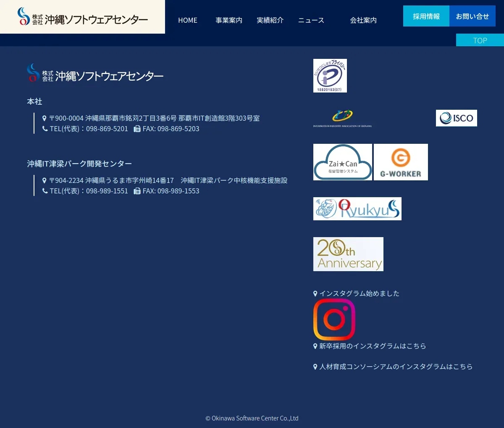
Task: Select the 本社 heading
Action: click(34, 101)
